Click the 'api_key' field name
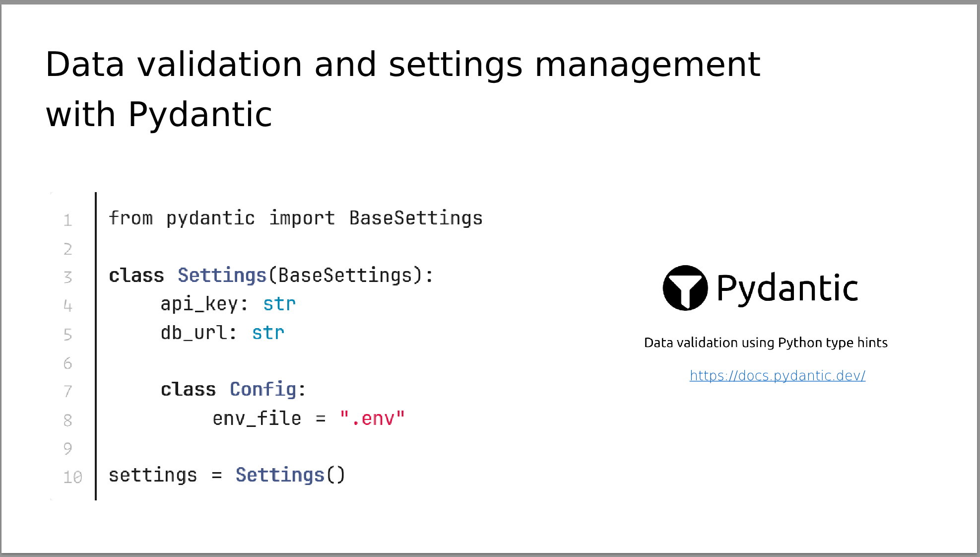Image resolution: width=980 pixels, height=557 pixels. click(x=199, y=304)
